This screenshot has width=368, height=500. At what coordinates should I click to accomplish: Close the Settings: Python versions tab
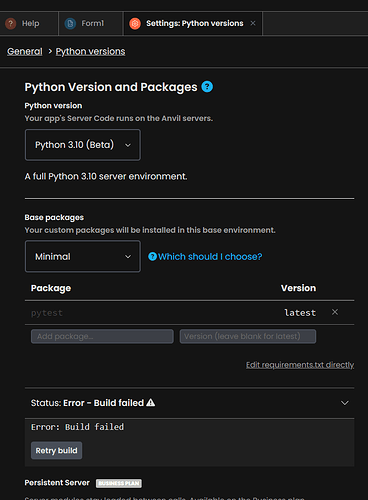tap(253, 23)
